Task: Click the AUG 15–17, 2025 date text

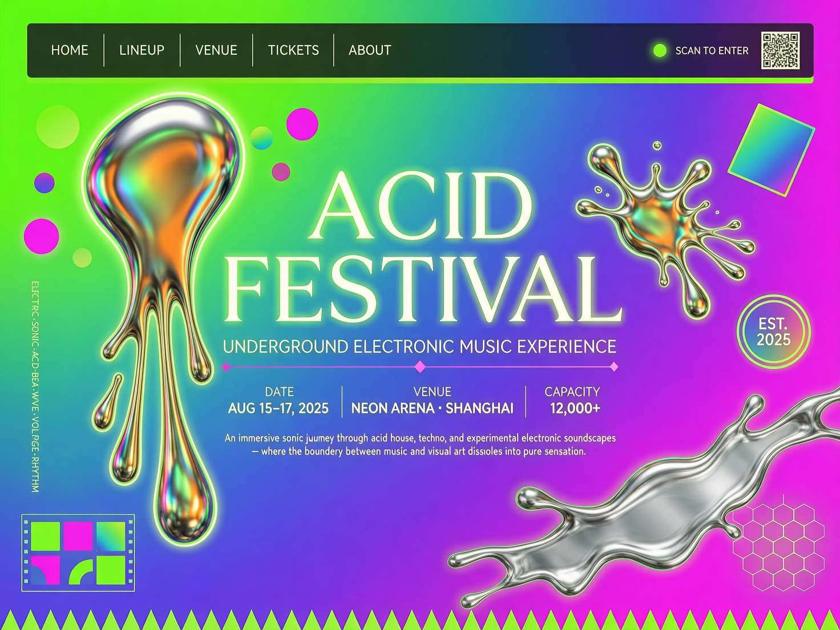Action: [x=278, y=409]
